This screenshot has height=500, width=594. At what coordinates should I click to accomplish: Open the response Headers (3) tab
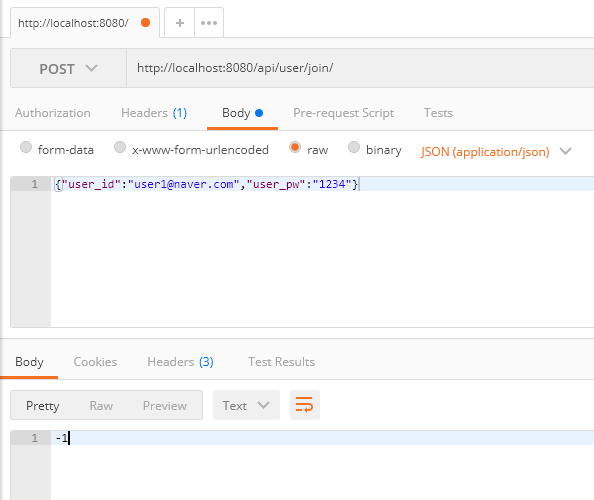180,362
